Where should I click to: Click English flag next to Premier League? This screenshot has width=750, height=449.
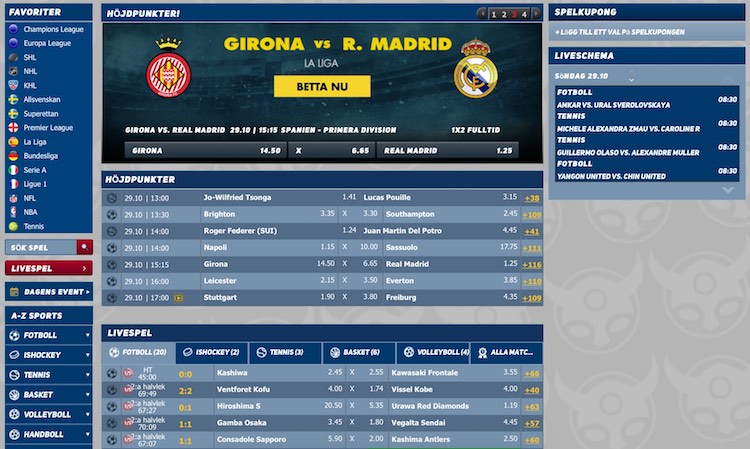(13, 128)
